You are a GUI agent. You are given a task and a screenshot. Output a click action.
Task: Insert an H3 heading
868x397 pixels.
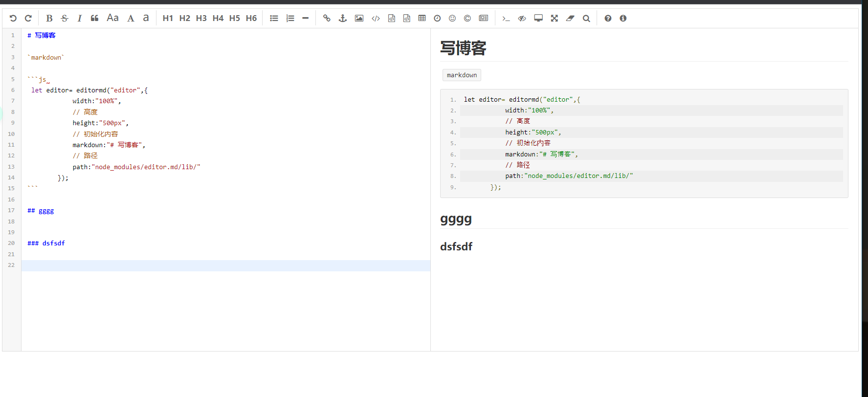pyautogui.click(x=201, y=18)
